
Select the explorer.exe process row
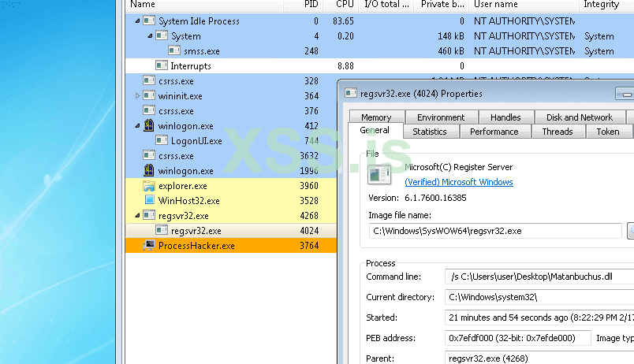pos(231,186)
